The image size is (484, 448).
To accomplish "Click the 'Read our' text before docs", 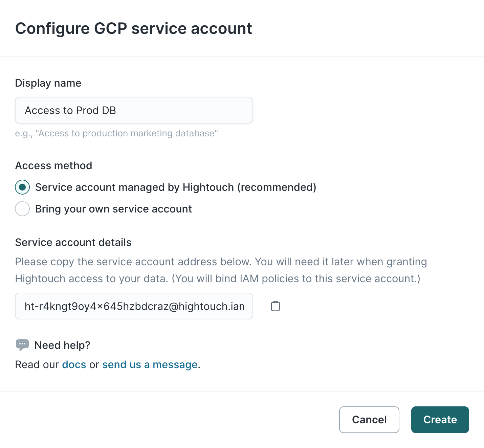I will 37,364.
